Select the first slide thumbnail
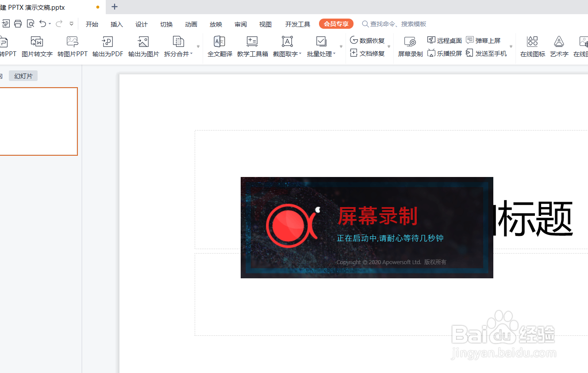Screen dimensions: 588x373 (38, 121)
